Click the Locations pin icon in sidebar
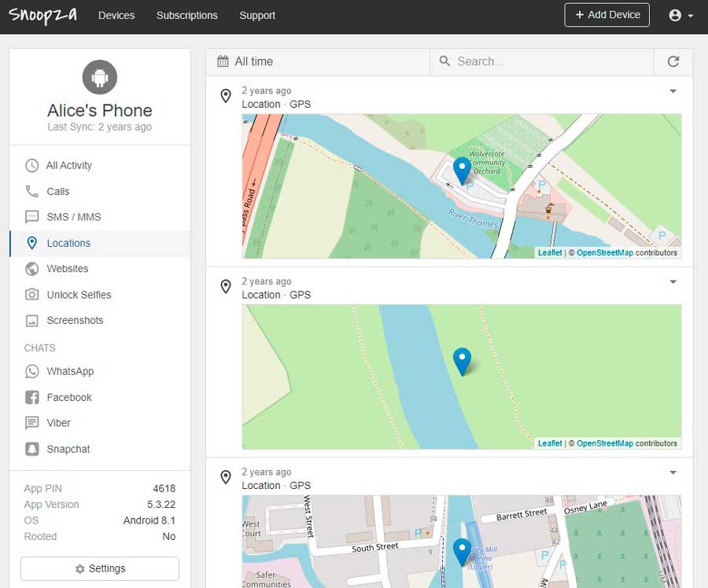This screenshot has height=588, width=708. click(x=31, y=243)
